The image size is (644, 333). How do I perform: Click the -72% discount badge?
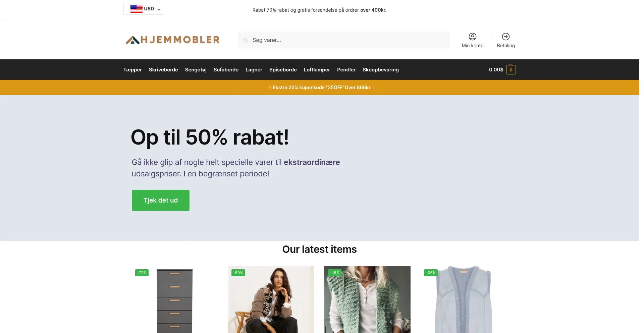[x=142, y=273]
